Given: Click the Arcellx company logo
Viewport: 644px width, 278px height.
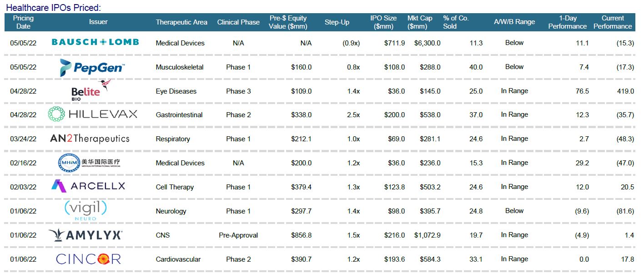Looking at the screenshot, I should coord(88,186).
